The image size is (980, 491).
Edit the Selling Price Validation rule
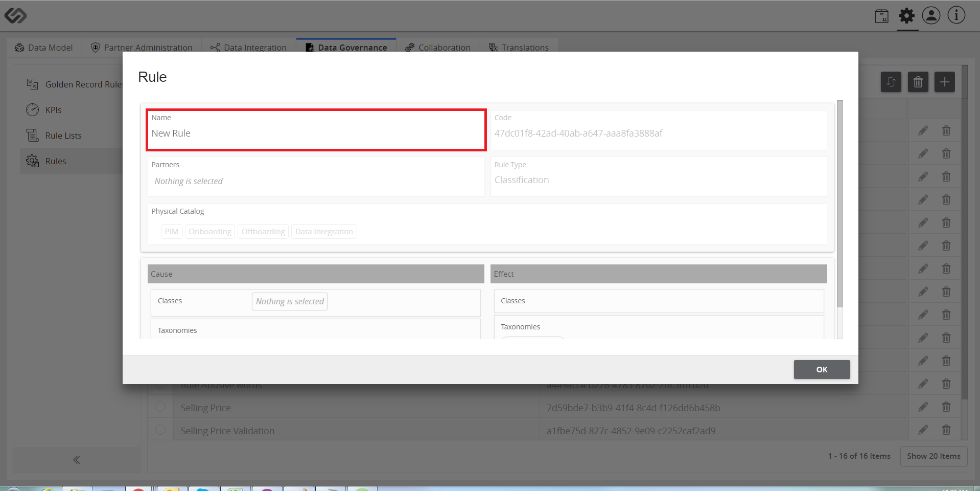923,430
